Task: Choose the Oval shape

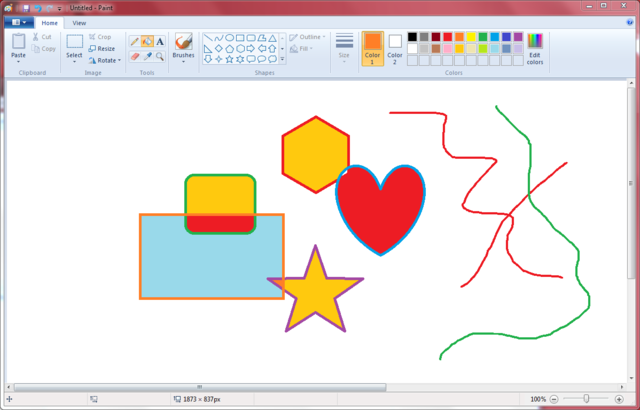Action: [x=229, y=38]
